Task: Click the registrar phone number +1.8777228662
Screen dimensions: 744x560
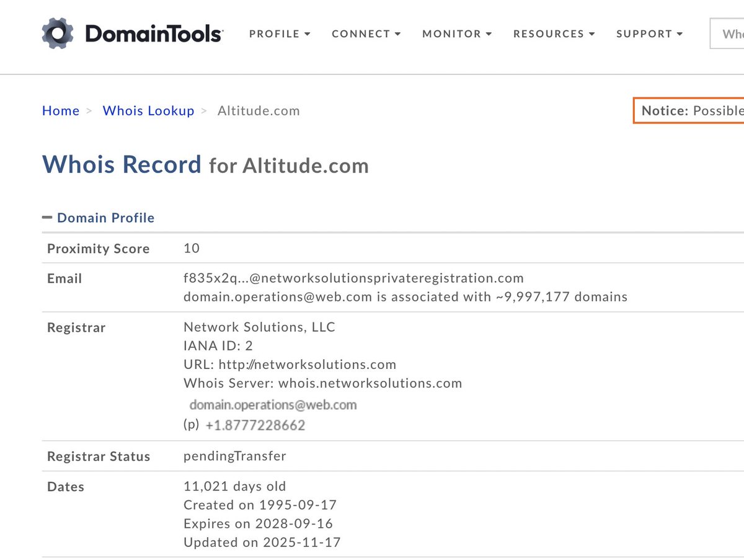Action: (255, 425)
